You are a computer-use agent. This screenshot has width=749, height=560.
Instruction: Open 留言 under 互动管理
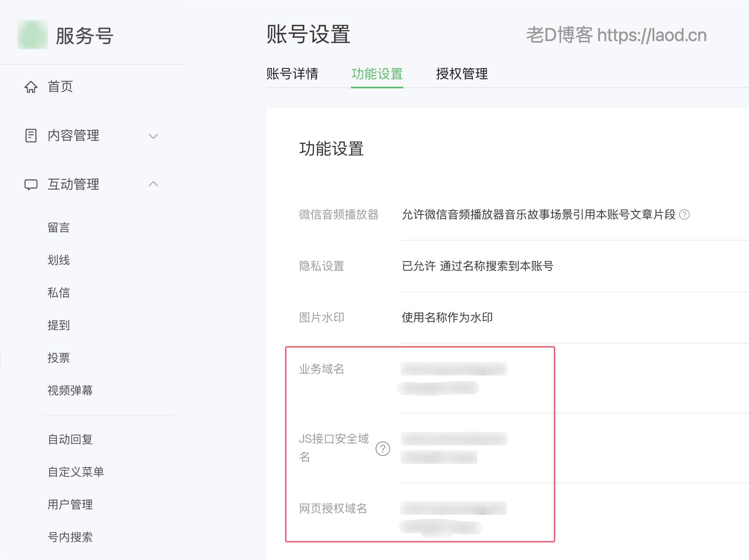[59, 228]
